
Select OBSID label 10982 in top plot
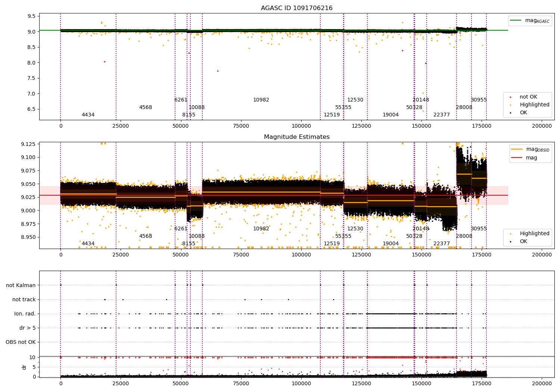[261, 100]
